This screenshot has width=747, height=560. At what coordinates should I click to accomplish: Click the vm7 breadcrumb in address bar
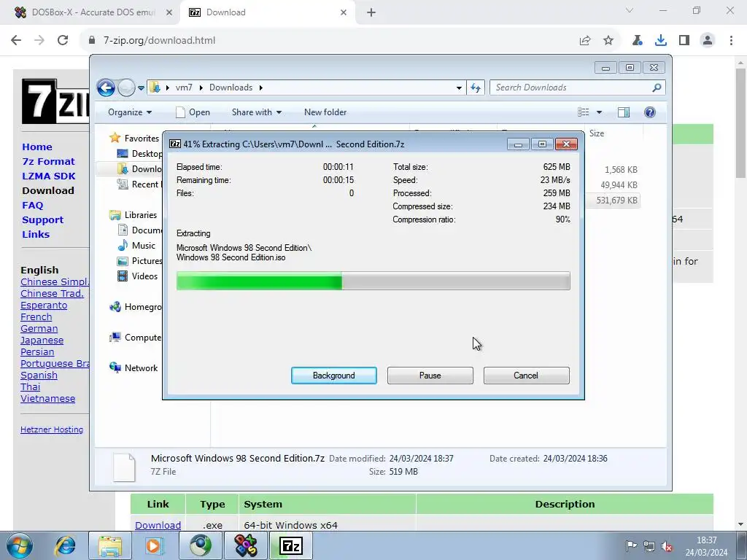[184, 87]
